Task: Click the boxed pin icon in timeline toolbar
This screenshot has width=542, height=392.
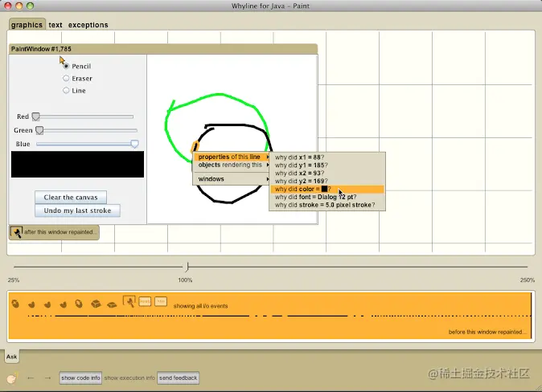Action: [x=129, y=302]
